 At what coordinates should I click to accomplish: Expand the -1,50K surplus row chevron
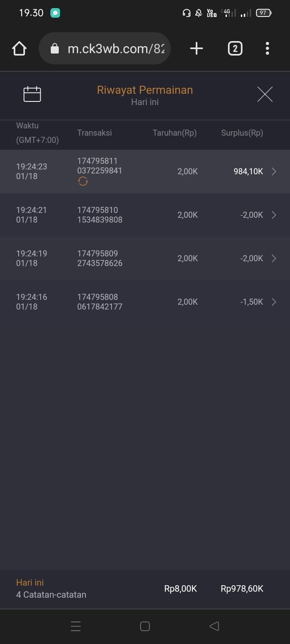click(x=274, y=302)
